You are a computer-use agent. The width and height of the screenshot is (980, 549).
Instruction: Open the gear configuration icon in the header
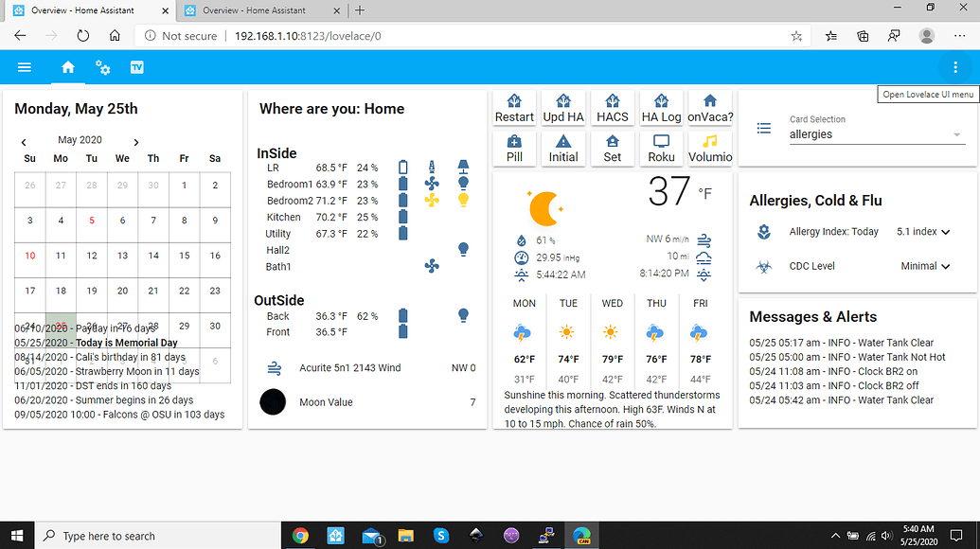102,67
